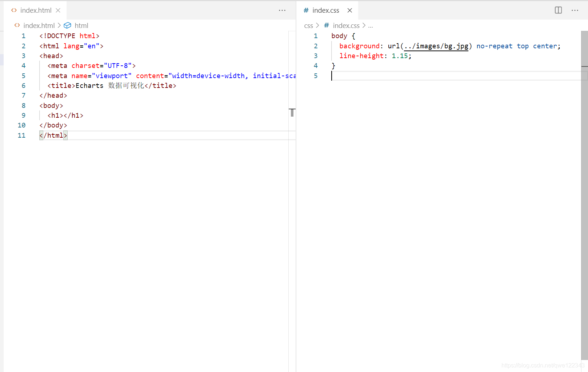Viewport: 588px width, 372px height.
Task: Place cursor on empty CSS line 5
Action: [x=456, y=76]
